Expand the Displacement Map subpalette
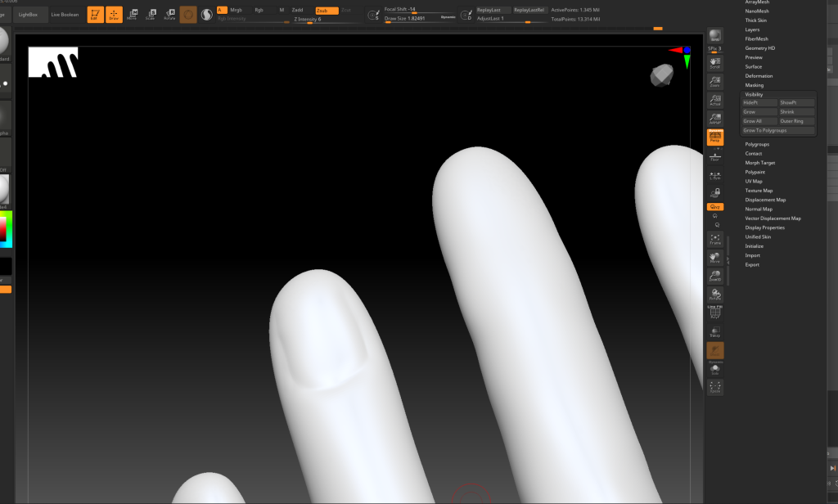 pyautogui.click(x=765, y=200)
